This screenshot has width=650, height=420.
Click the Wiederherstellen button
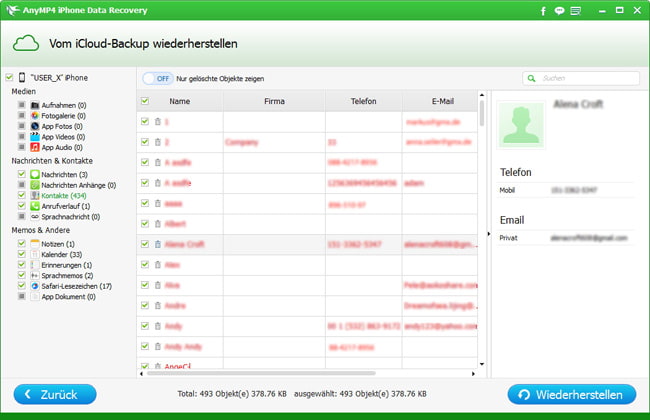click(572, 394)
